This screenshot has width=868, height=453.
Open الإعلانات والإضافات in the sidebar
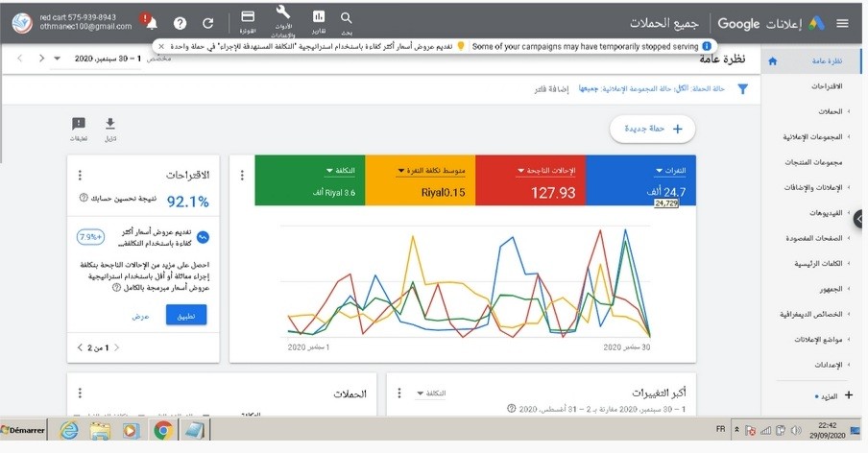[812, 187]
